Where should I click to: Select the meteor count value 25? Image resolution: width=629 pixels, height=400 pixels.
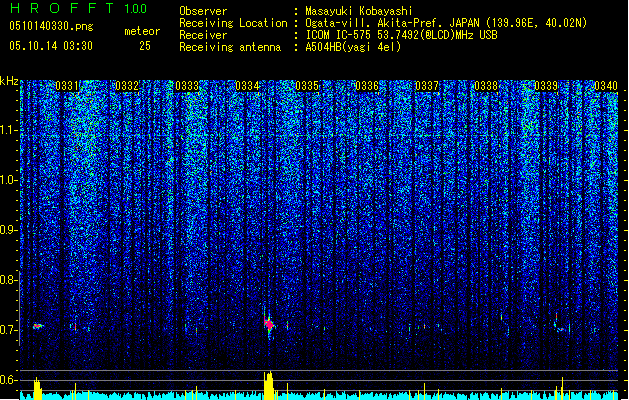coord(145,46)
